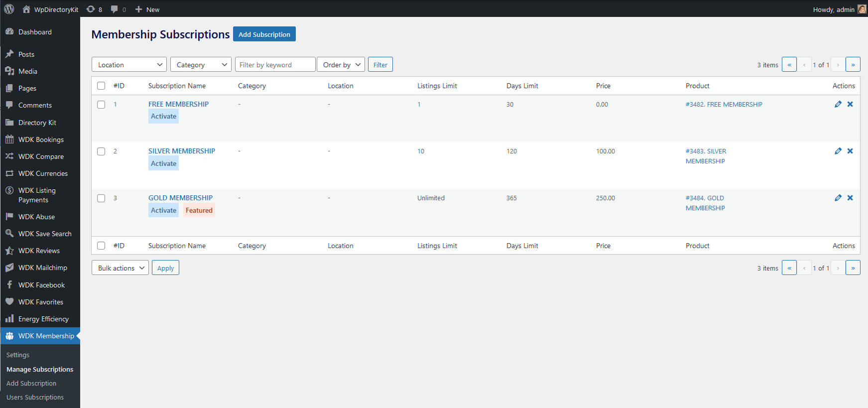Image resolution: width=868 pixels, height=408 pixels.
Task: Check the GOLD MEMBERSHIP row checkbox
Action: 101,198
